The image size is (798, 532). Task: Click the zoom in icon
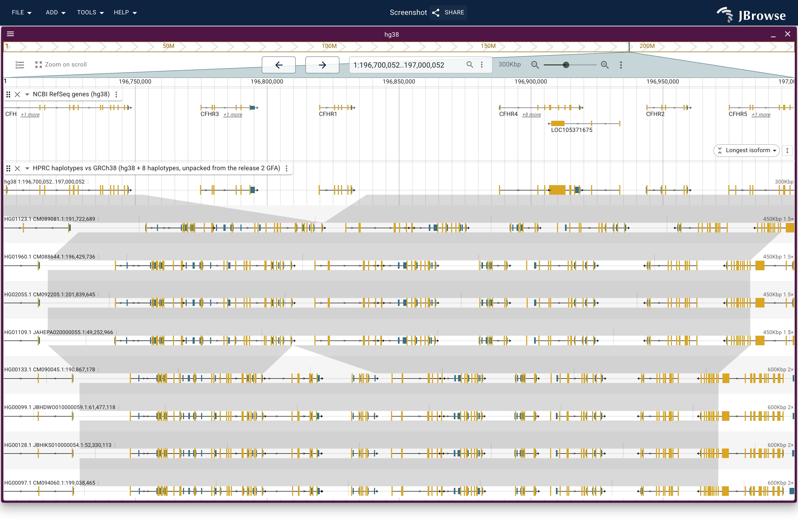[x=605, y=64]
